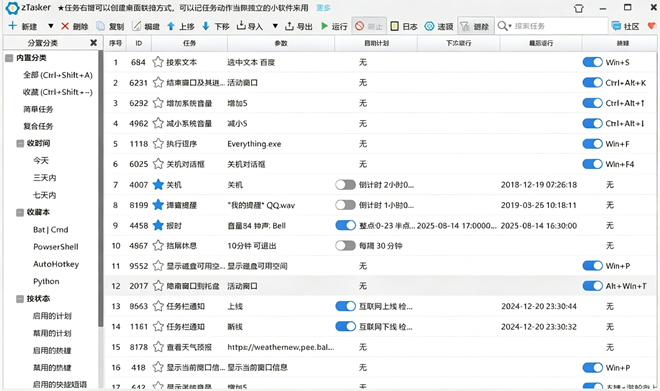Disable the Ctrl+Alt+K hotkey toggle

592,82
